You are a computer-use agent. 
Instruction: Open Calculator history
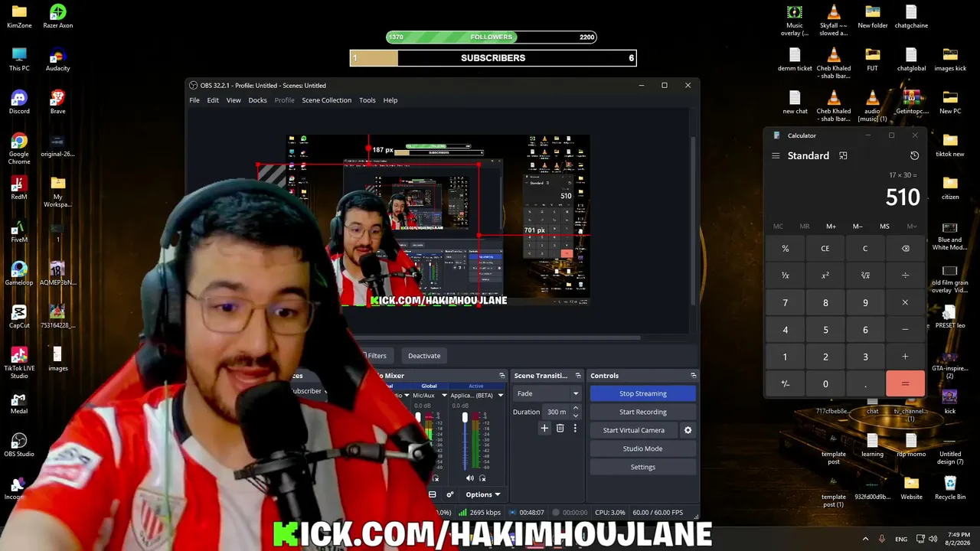click(x=914, y=155)
